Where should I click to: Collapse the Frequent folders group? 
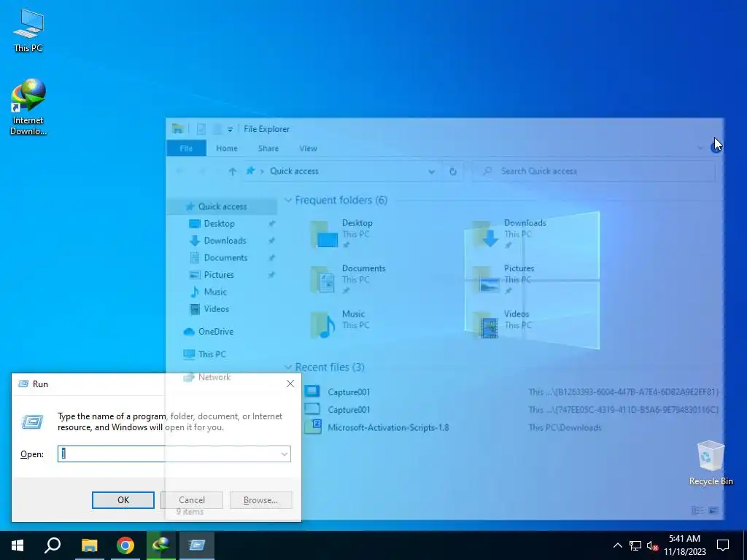288,200
